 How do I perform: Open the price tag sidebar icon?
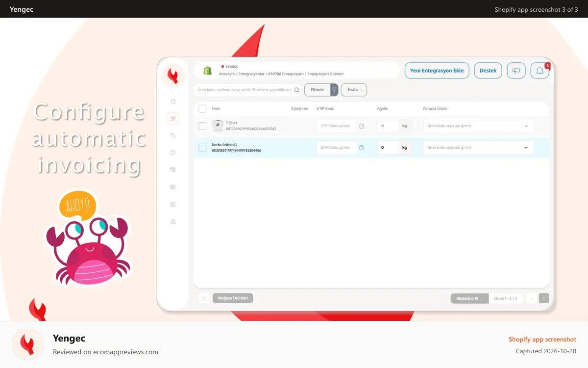[x=173, y=135]
